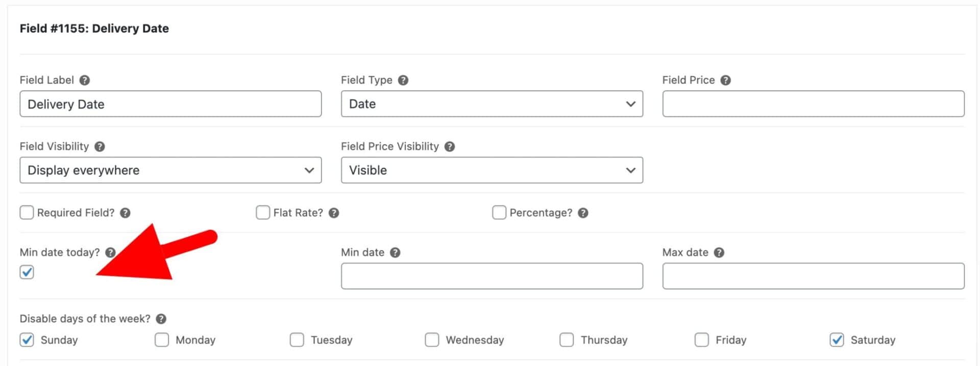Open the Field Type dropdown showing Date
This screenshot has height=366, width=980.
point(492,104)
